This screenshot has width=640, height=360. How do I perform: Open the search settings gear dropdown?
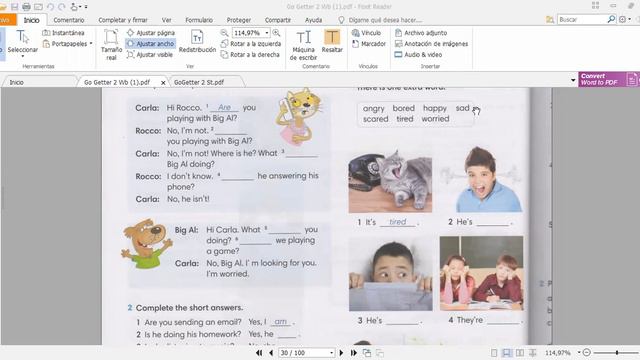click(624, 19)
